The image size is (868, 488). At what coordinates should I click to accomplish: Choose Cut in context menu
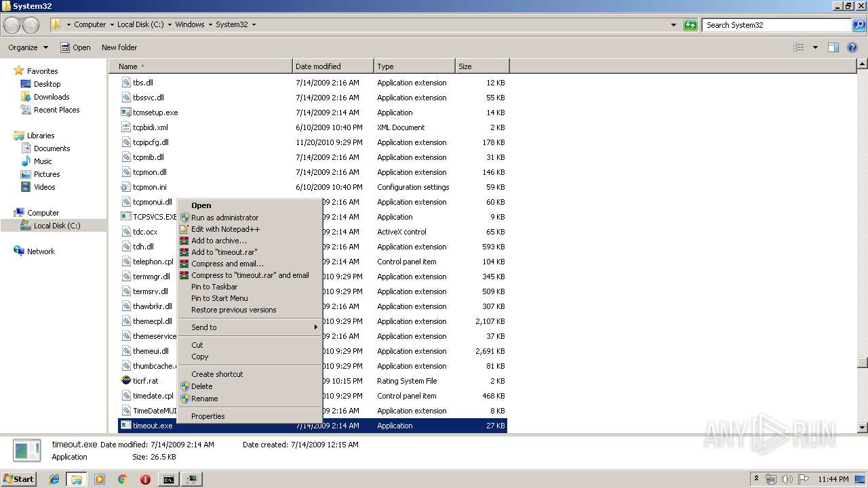pyautogui.click(x=250, y=345)
